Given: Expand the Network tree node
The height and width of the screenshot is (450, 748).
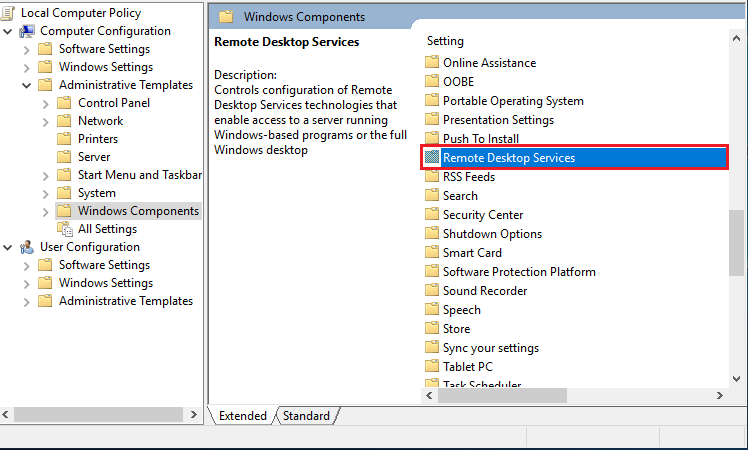Looking at the screenshot, I should tap(45, 122).
